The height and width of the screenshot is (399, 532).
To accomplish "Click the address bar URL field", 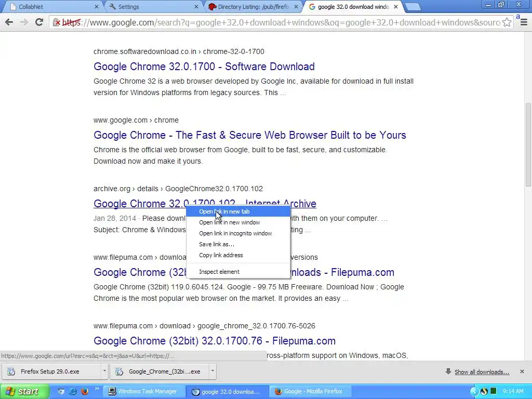I will click(280, 22).
